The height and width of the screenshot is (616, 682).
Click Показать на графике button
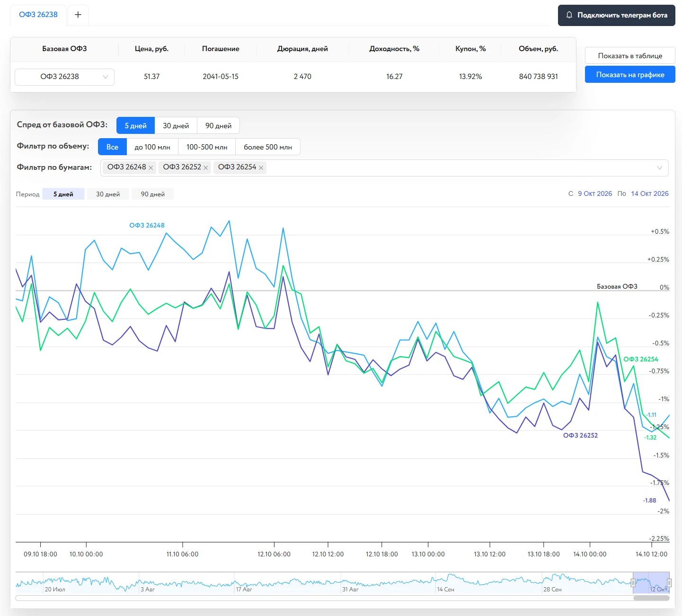(630, 75)
